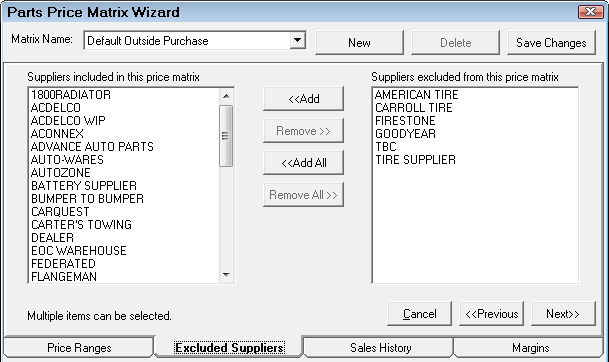The image size is (609, 362).
Task: Go back with <<Previous button
Action: (491, 313)
